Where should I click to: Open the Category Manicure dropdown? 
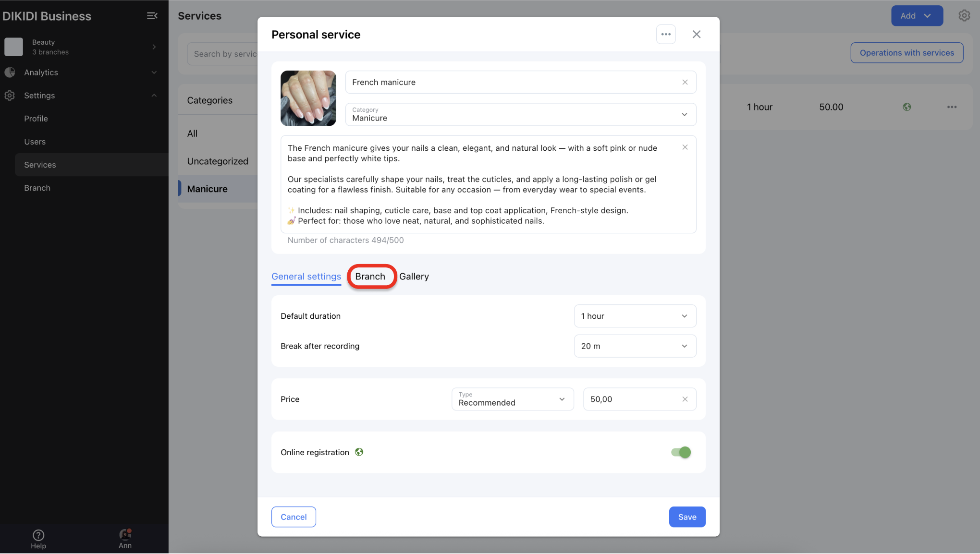click(520, 114)
